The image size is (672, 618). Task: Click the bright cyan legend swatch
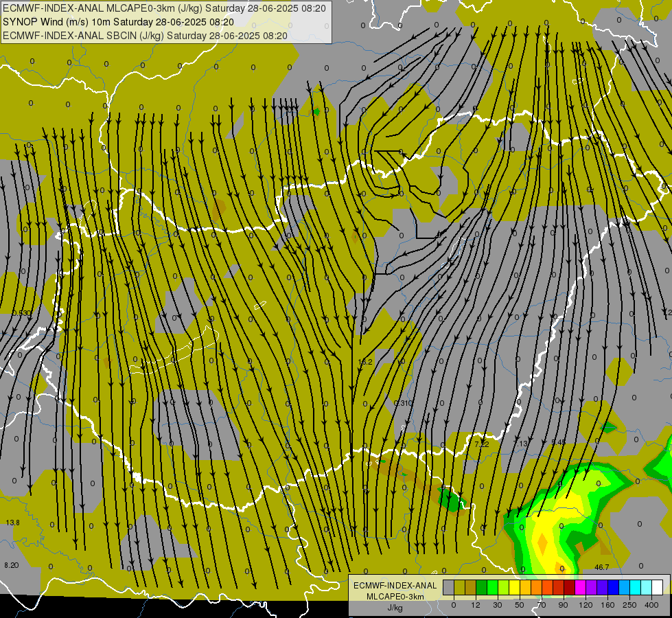click(x=636, y=587)
